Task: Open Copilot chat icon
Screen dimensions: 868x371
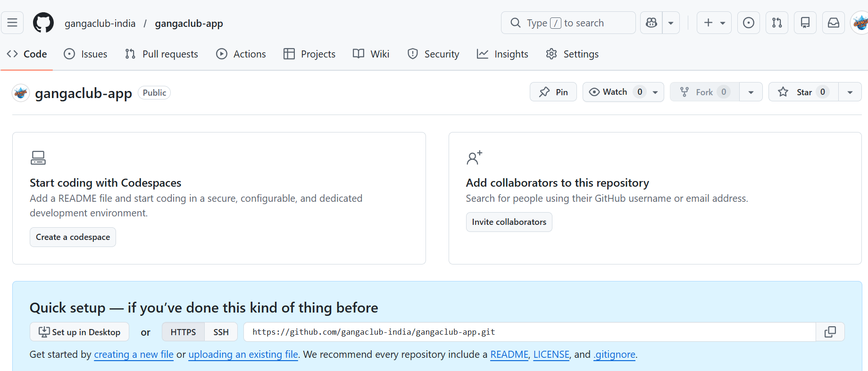Action: point(651,23)
